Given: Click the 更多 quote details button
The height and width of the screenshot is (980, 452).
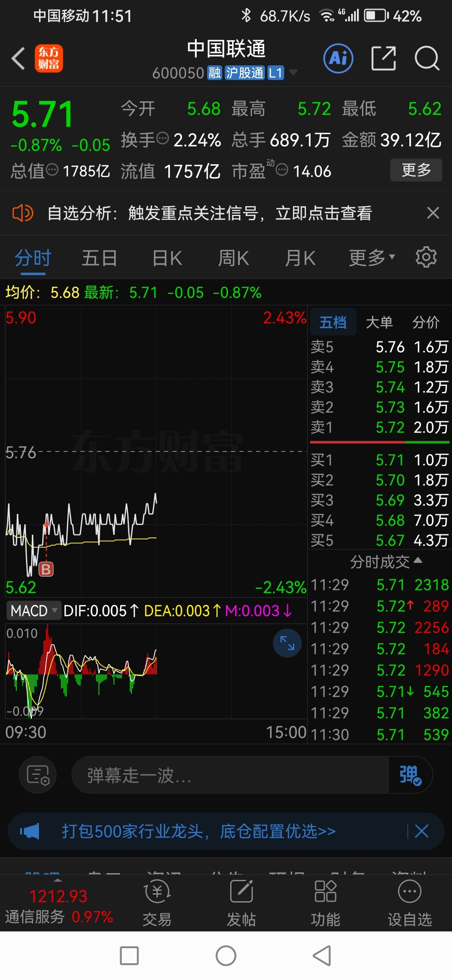Looking at the screenshot, I should pyautogui.click(x=416, y=170).
